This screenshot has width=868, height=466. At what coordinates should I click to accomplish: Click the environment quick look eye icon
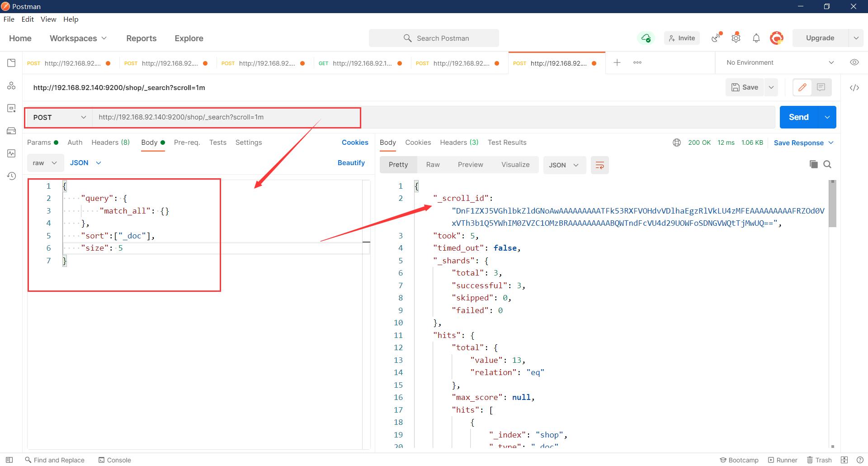(854, 62)
